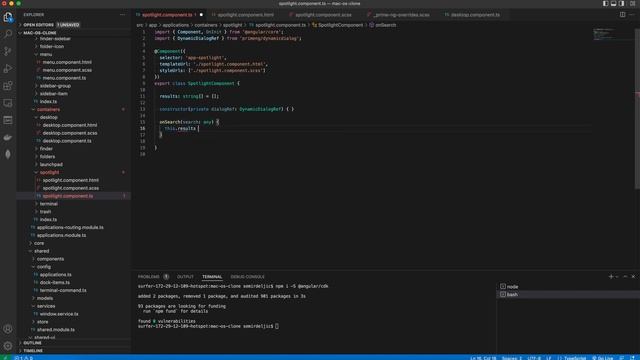Show errors and warnings in status bar

pyautogui.click(x=24, y=358)
